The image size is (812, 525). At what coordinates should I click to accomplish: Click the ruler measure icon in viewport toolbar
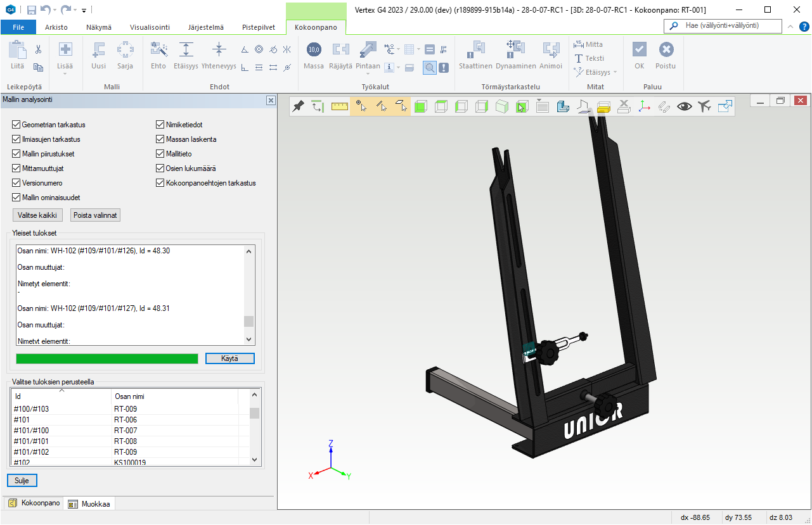(x=340, y=106)
